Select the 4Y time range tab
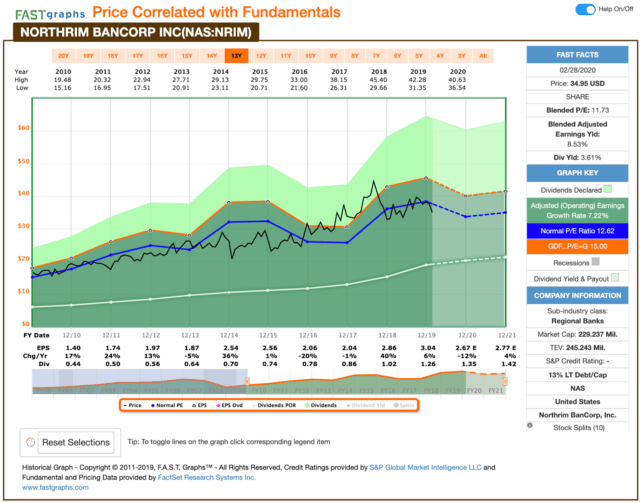Viewport: 640px width, 503px height. [440, 56]
